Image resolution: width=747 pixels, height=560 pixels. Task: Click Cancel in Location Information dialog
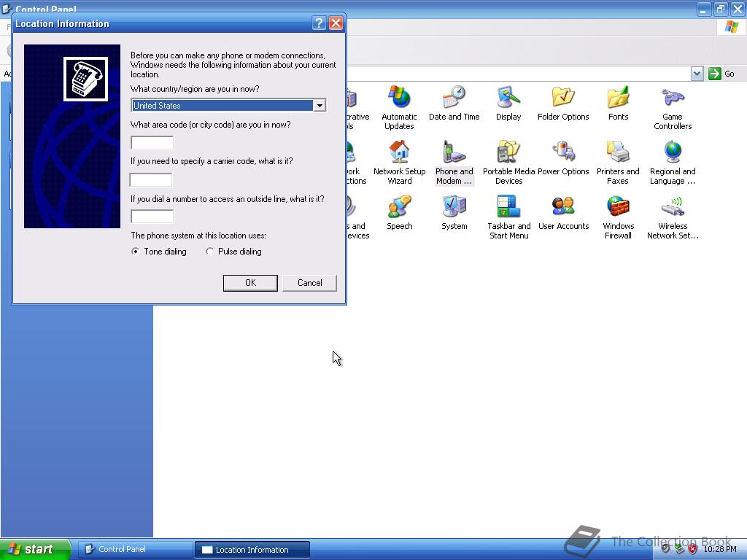coord(309,283)
